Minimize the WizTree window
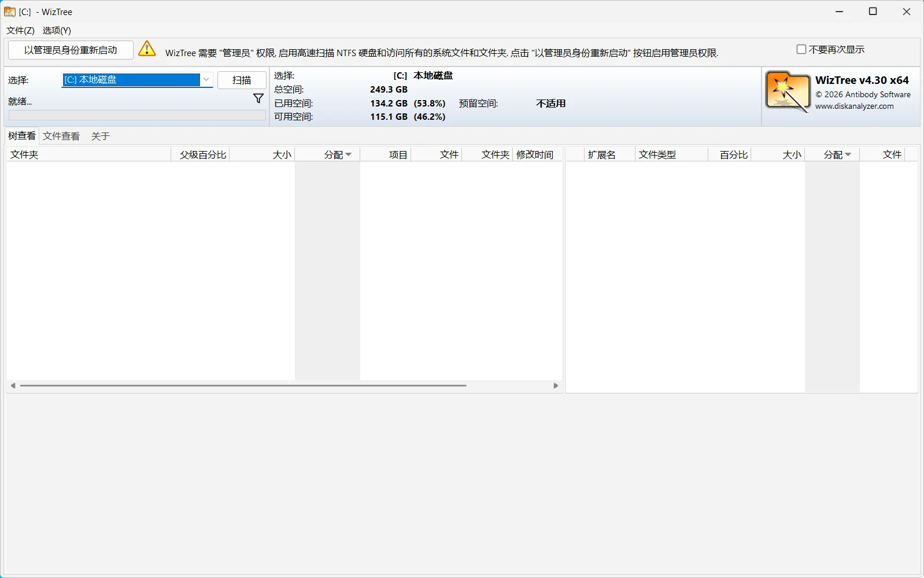The image size is (924, 578). click(x=840, y=12)
